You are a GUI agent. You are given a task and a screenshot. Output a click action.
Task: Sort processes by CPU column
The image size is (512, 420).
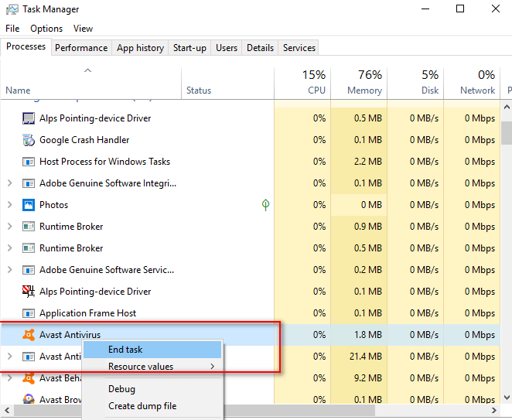coord(302,83)
